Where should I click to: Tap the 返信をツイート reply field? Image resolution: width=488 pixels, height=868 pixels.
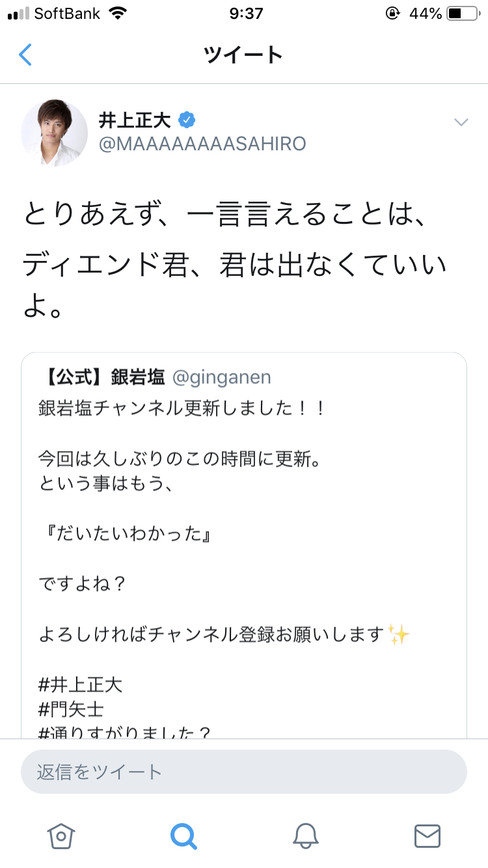tap(244, 772)
